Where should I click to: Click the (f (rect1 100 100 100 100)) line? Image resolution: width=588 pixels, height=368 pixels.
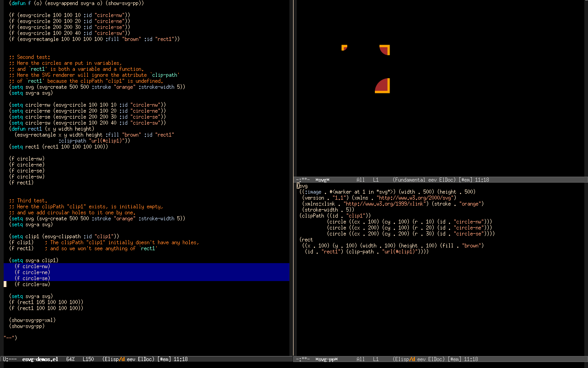click(46, 308)
